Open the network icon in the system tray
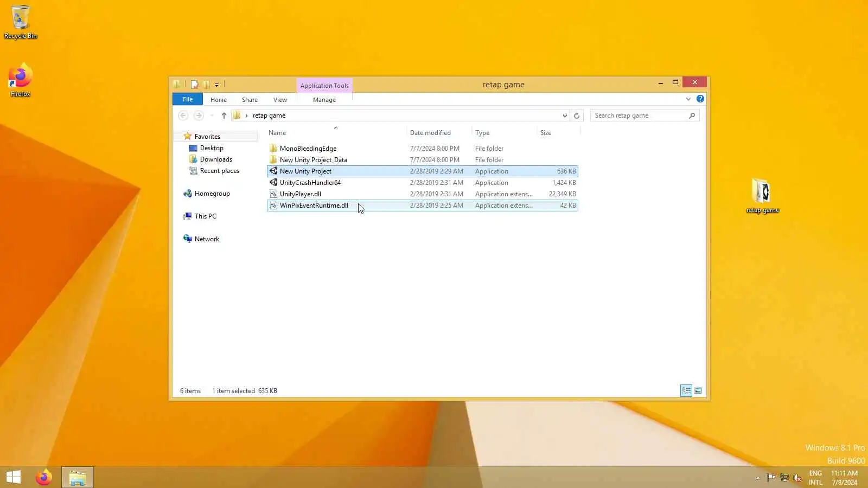Screen dimensions: 868x488 [784, 478]
